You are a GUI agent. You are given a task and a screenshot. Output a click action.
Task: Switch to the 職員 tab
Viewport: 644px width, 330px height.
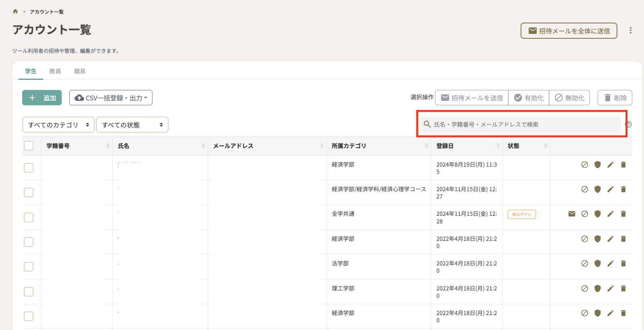(x=79, y=71)
